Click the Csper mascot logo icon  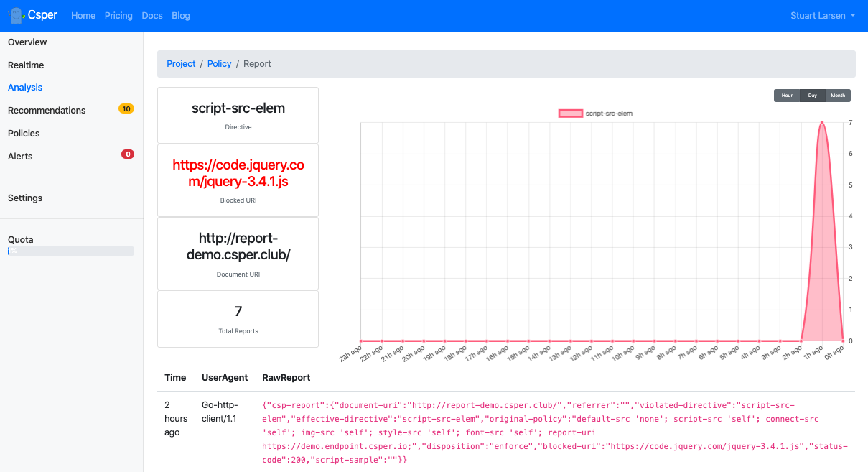click(x=16, y=15)
